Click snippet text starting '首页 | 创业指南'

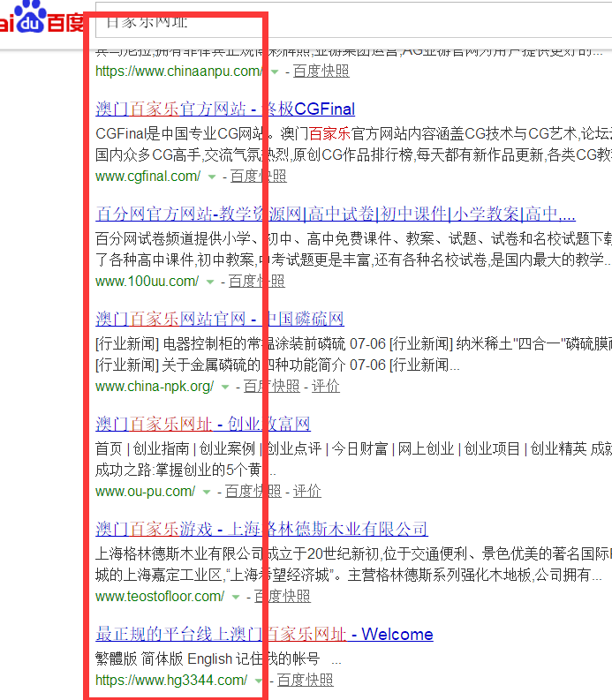(354, 459)
